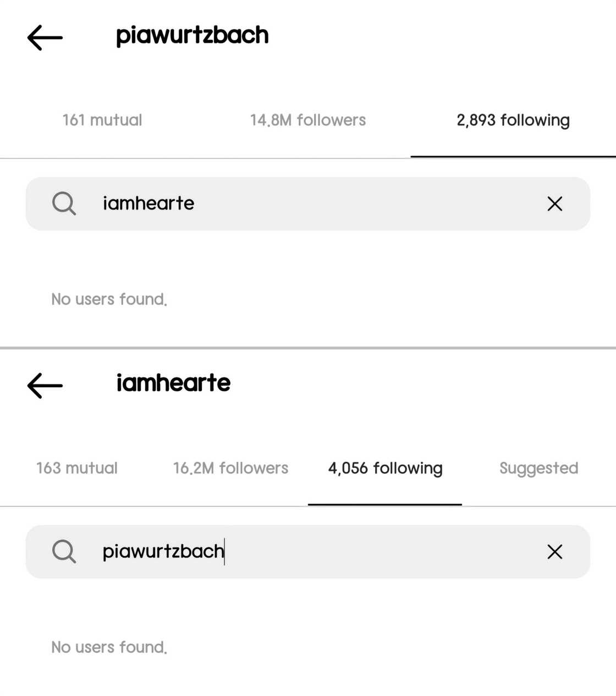Click the upper 'No users found.' message
This screenshot has height=696, width=616.
pyautogui.click(x=109, y=299)
